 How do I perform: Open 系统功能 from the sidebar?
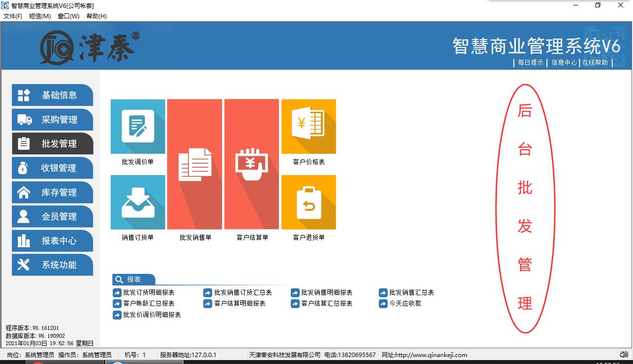[x=52, y=265]
